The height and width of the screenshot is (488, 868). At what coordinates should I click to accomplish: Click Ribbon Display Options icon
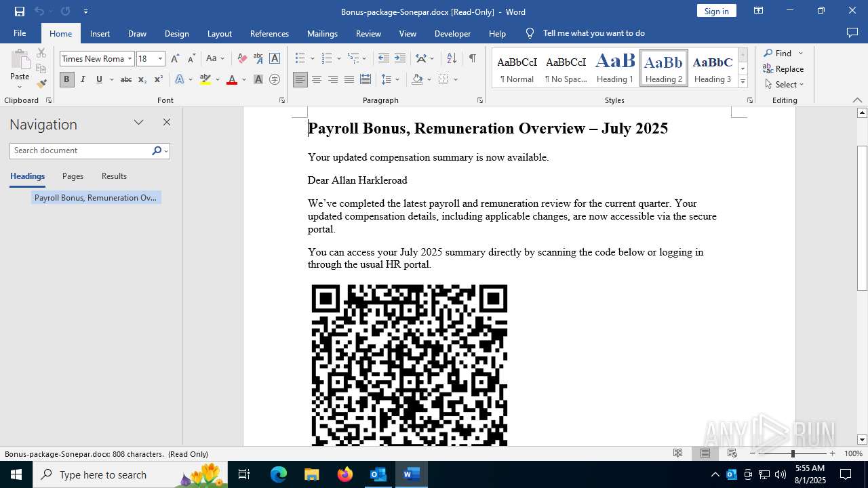click(x=759, y=11)
